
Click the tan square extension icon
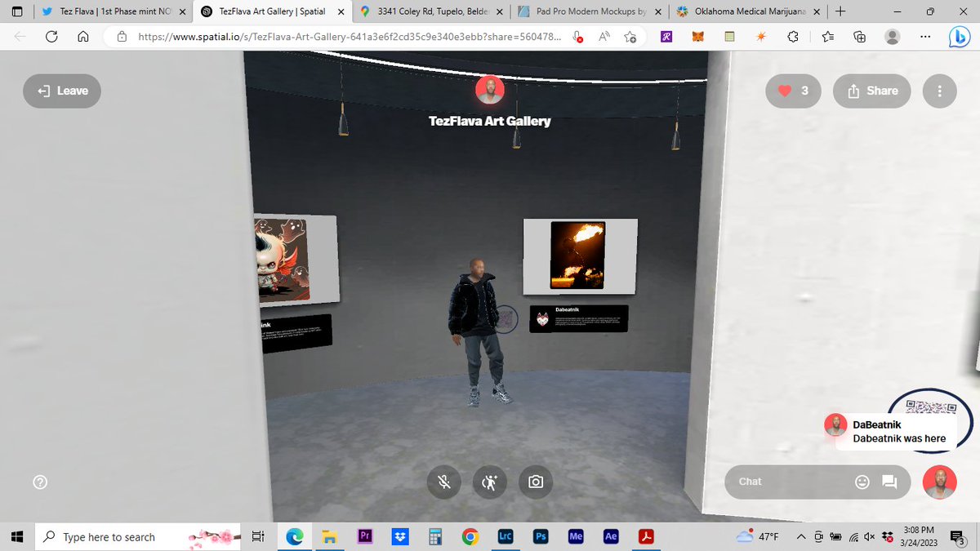click(729, 37)
